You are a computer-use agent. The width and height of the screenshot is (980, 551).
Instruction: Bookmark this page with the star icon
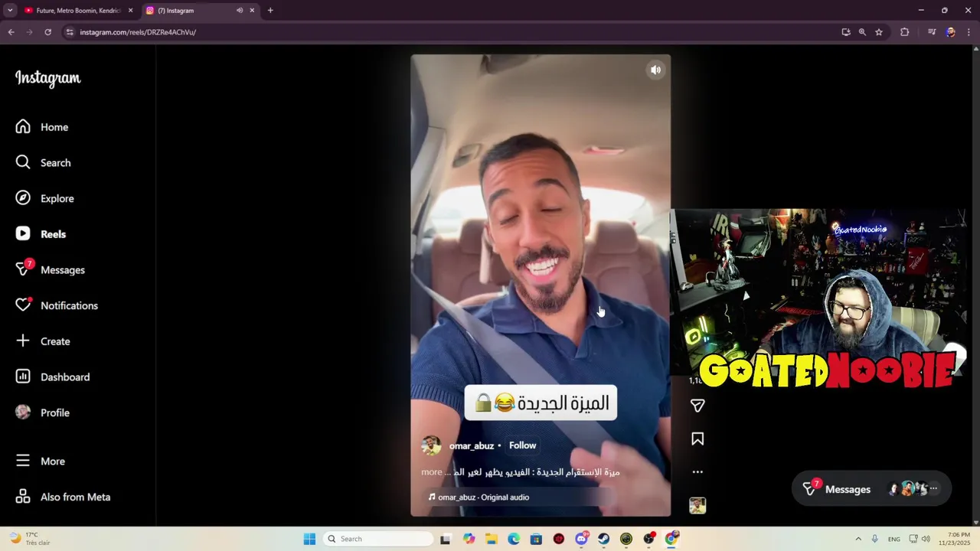tap(879, 32)
